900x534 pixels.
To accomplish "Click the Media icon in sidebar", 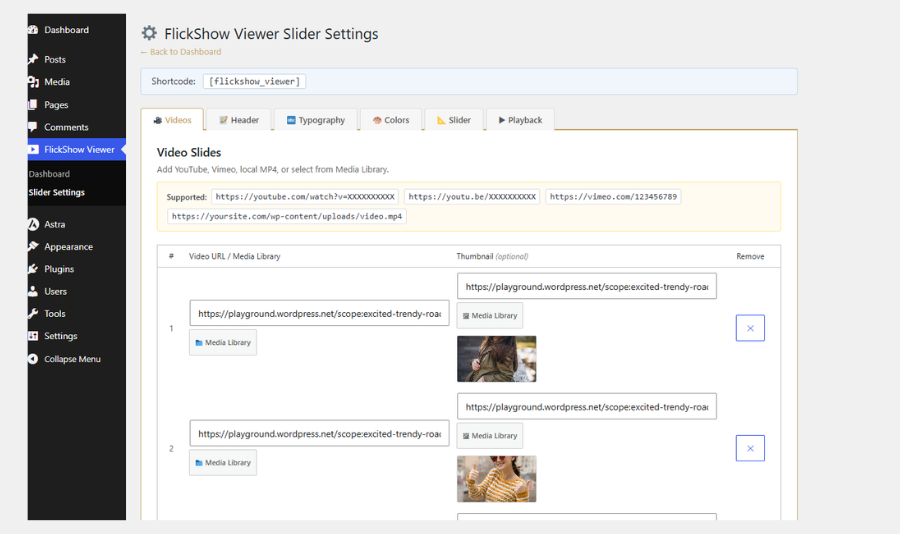I will click(33, 82).
